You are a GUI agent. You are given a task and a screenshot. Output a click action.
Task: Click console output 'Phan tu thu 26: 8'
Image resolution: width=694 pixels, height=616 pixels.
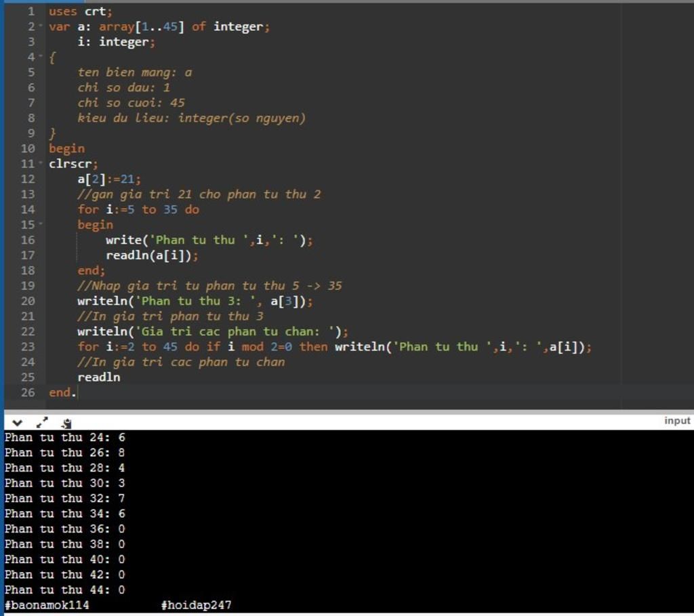point(65,453)
